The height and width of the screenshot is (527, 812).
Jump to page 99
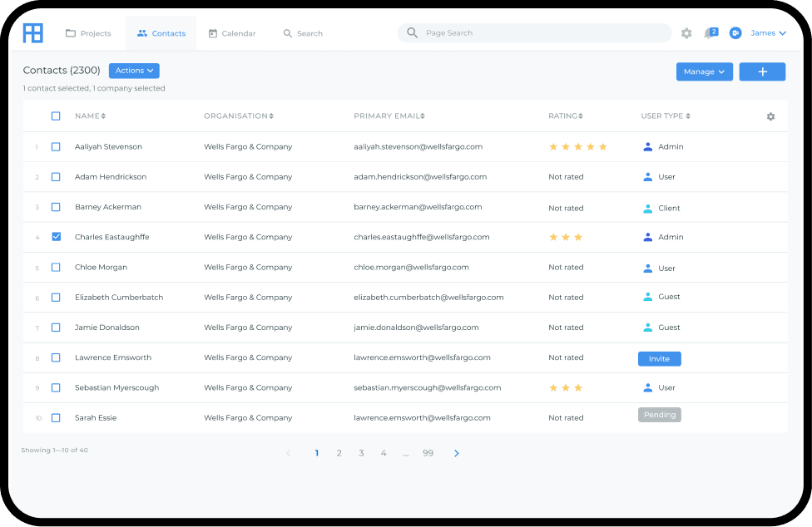tap(428, 453)
